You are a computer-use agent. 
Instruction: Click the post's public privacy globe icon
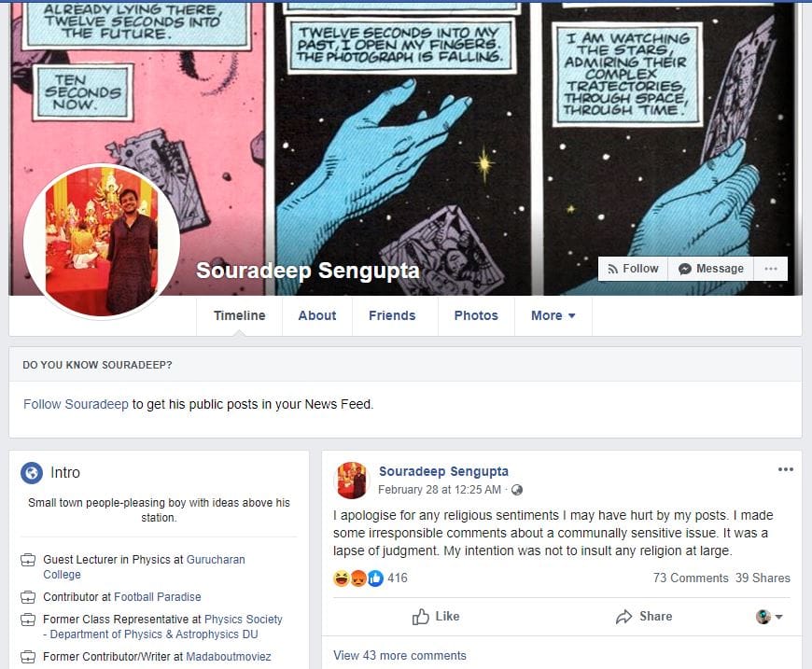(517, 490)
